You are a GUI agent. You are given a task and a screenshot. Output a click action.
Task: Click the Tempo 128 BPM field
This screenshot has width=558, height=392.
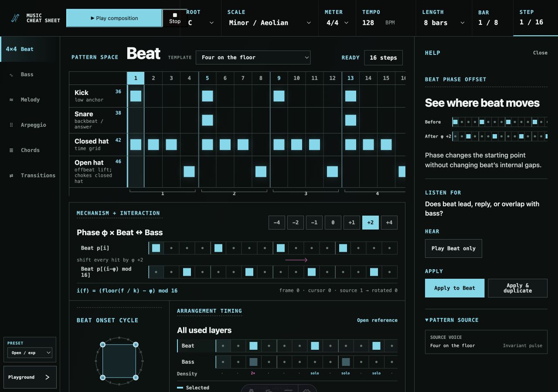point(378,23)
